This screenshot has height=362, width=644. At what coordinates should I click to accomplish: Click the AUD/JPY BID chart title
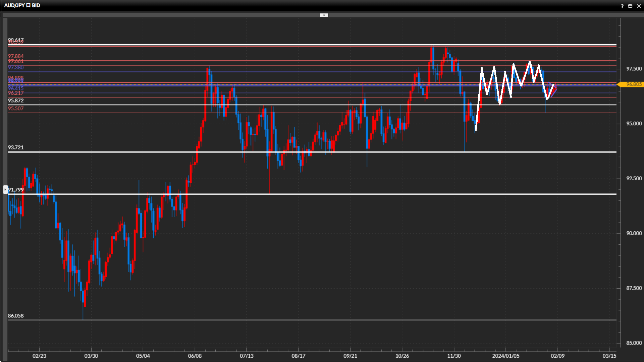[22, 5]
